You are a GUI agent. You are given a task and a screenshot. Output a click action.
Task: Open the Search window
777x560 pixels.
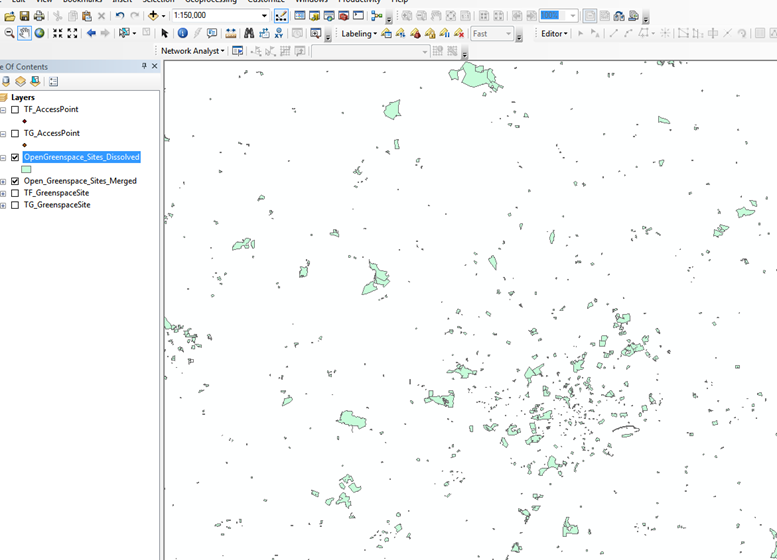click(x=329, y=16)
